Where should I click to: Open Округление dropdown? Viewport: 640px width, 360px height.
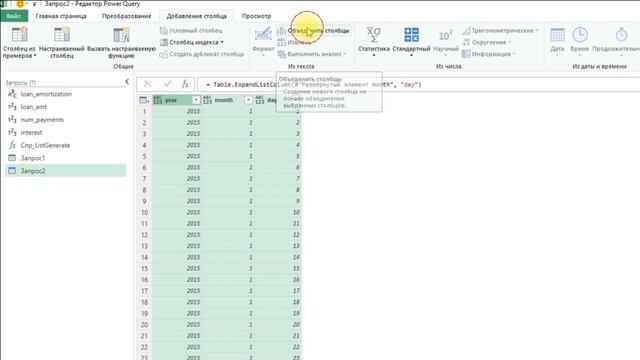(x=487, y=42)
